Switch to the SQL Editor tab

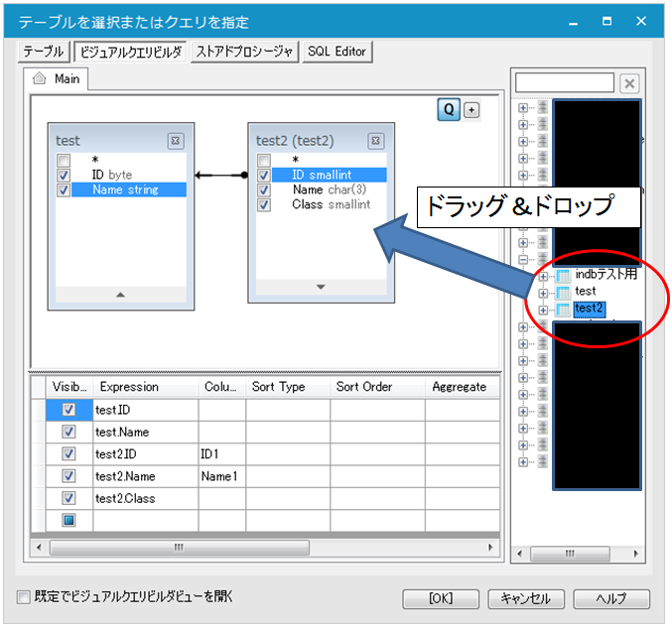[x=337, y=52]
